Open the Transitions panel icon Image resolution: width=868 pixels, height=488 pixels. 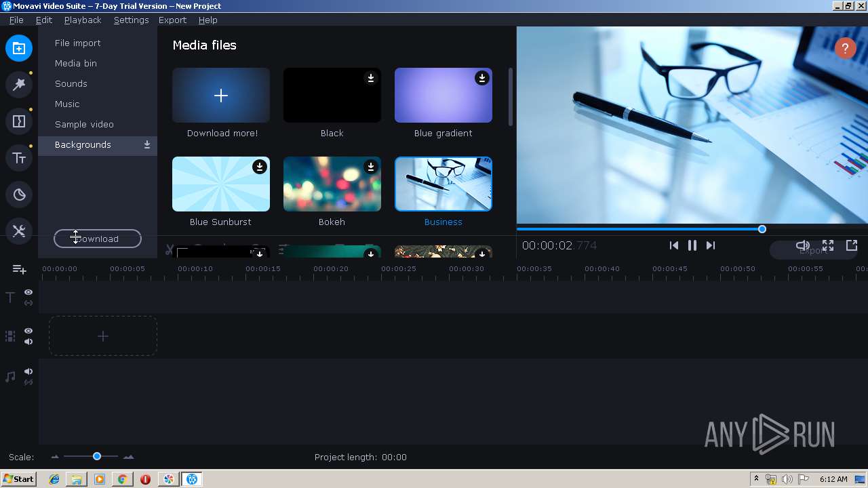coord(19,121)
